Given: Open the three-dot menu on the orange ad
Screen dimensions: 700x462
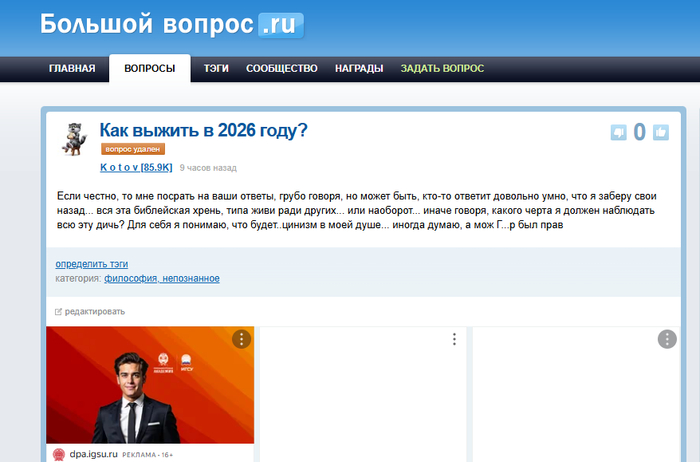Looking at the screenshot, I should [240, 339].
